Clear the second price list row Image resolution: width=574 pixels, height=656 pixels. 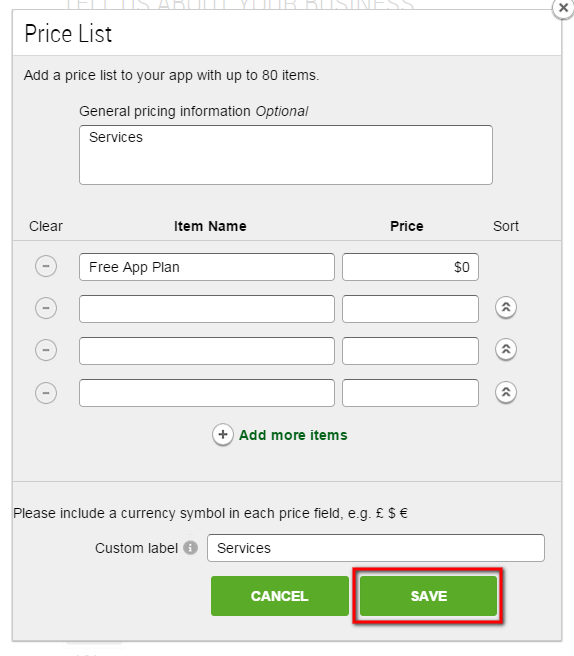(46, 308)
